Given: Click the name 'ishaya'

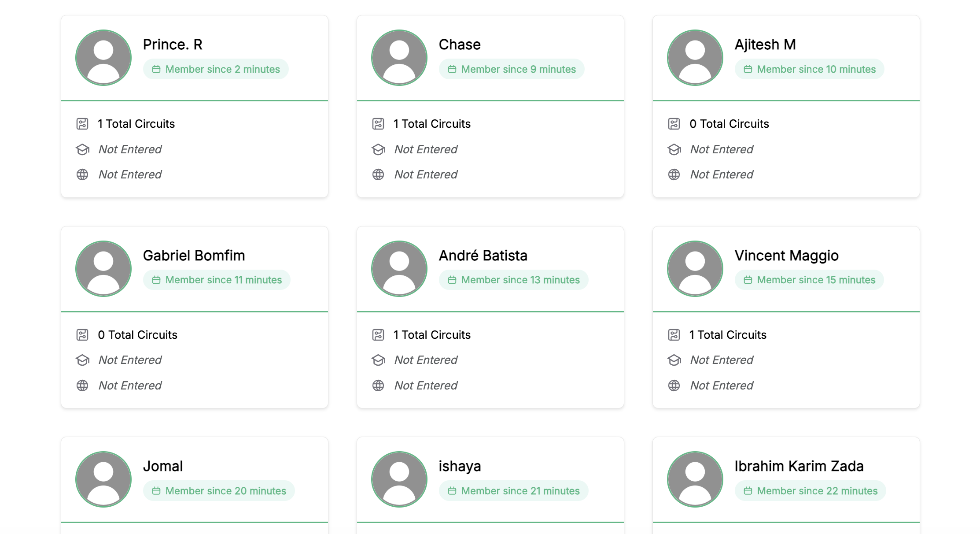Looking at the screenshot, I should click(460, 466).
